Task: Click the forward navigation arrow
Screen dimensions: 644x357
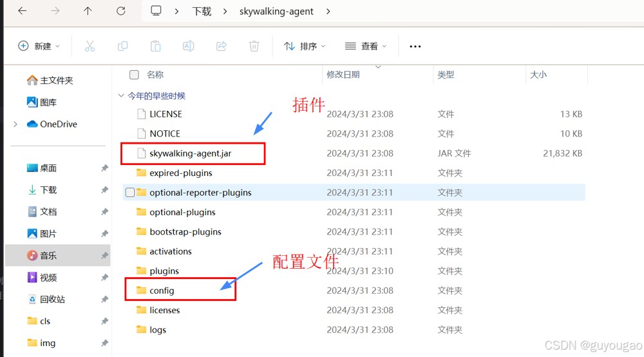Action: pos(55,11)
